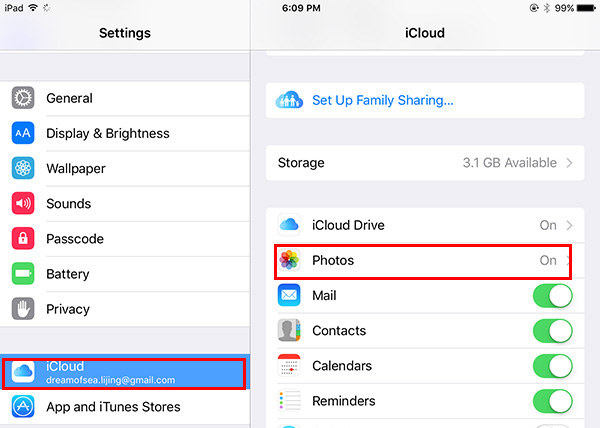Tap the Display & Brightness AA icon
The width and height of the screenshot is (600, 428).
(x=23, y=133)
